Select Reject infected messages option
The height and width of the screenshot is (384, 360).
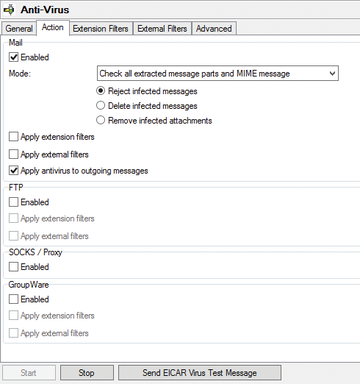101,91
